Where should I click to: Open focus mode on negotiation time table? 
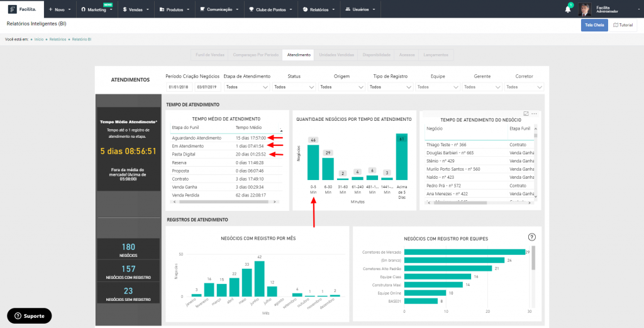(526, 113)
